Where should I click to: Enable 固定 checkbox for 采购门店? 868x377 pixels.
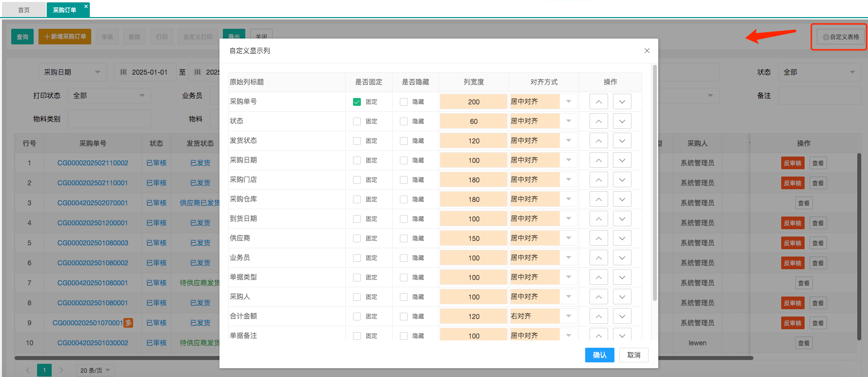tap(357, 180)
